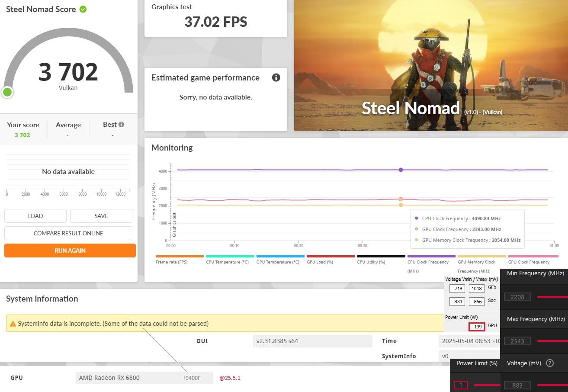Open the Estimated game performance info icon
The height and width of the screenshot is (392, 568).
click(276, 77)
